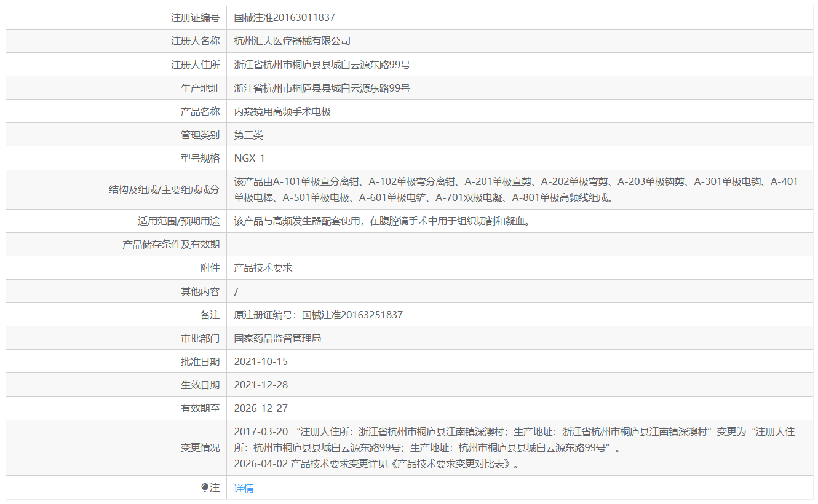Screen dimensions: 818x504
Task: Click the 注册人住所 label
Action: pos(195,65)
